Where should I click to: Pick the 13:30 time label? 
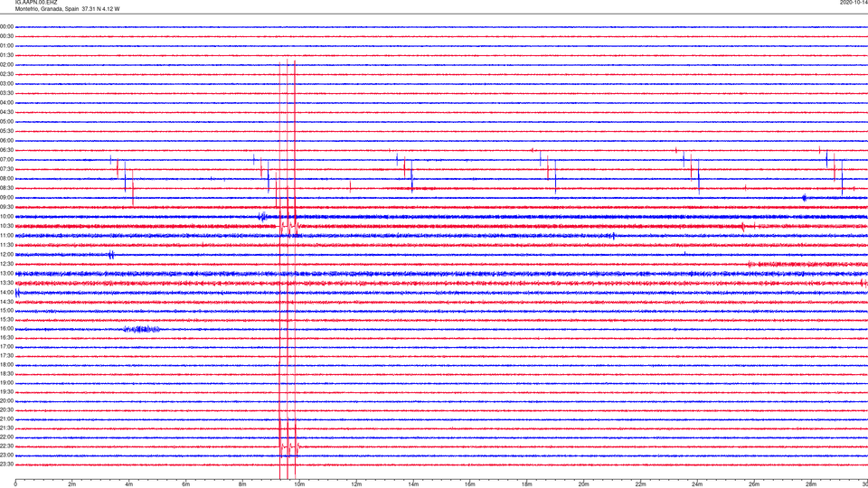(x=6, y=283)
